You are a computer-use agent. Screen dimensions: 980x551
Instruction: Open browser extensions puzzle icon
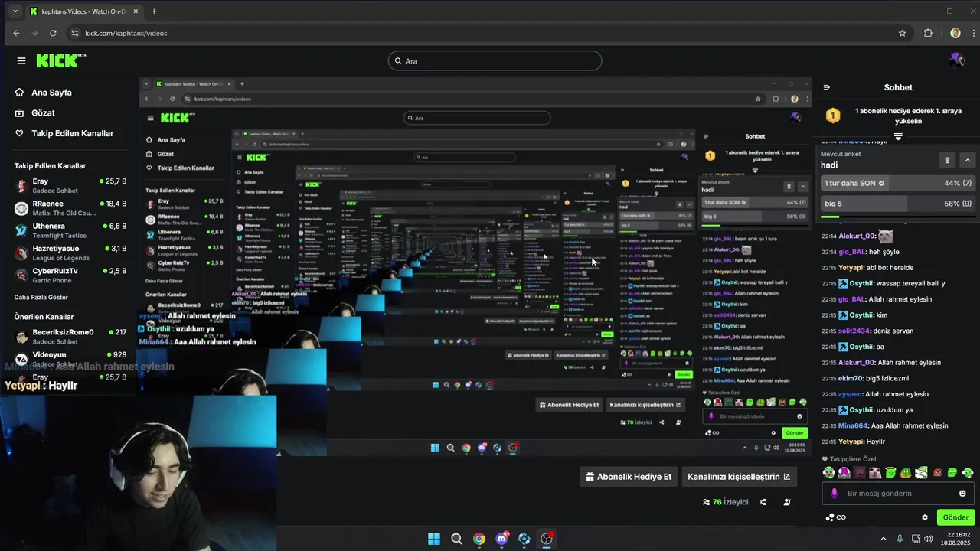[929, 33]
